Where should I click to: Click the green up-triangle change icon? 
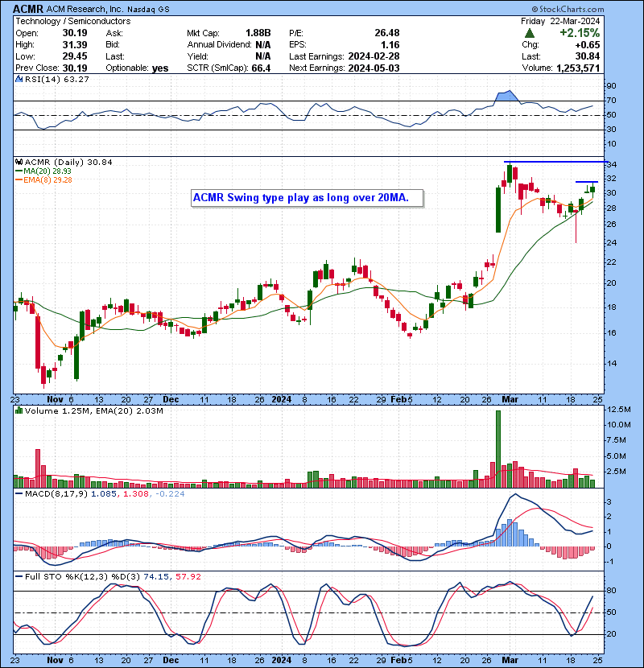pyautogui.click(x=529, y=33)
